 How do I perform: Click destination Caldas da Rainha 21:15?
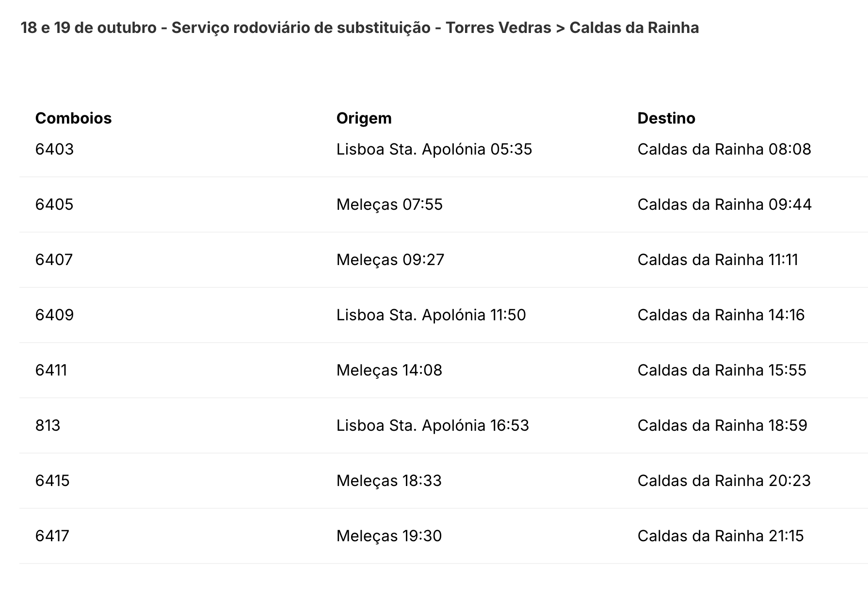point(720,536)
